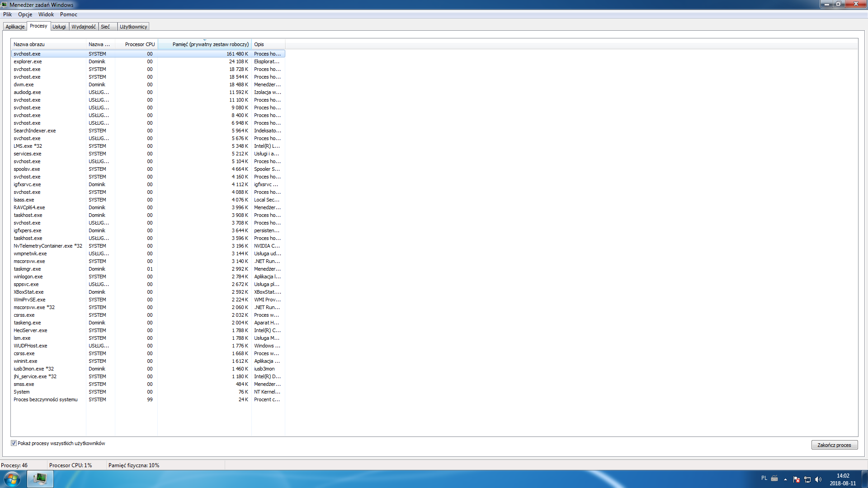
Task: Select 'Proces bezczynności systemu' row
Action: (x=148, y=399)
